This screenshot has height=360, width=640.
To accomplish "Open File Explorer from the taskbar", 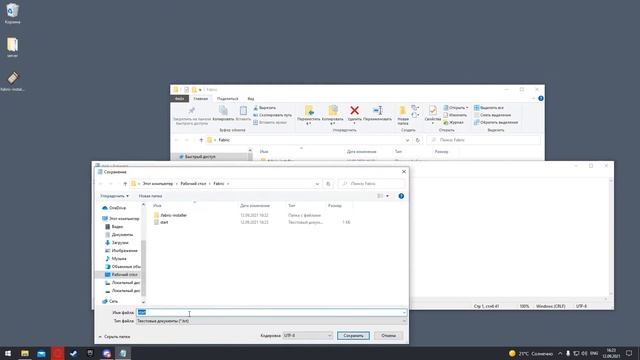I will tap(25, 353).
